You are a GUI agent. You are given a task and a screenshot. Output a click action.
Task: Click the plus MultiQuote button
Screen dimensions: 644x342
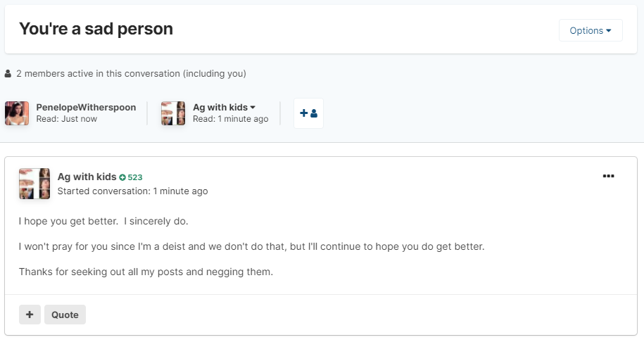[x=30, y=315]
